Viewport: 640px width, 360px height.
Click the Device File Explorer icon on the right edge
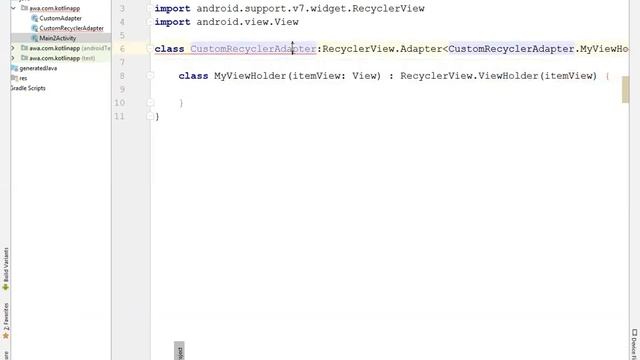635,333
